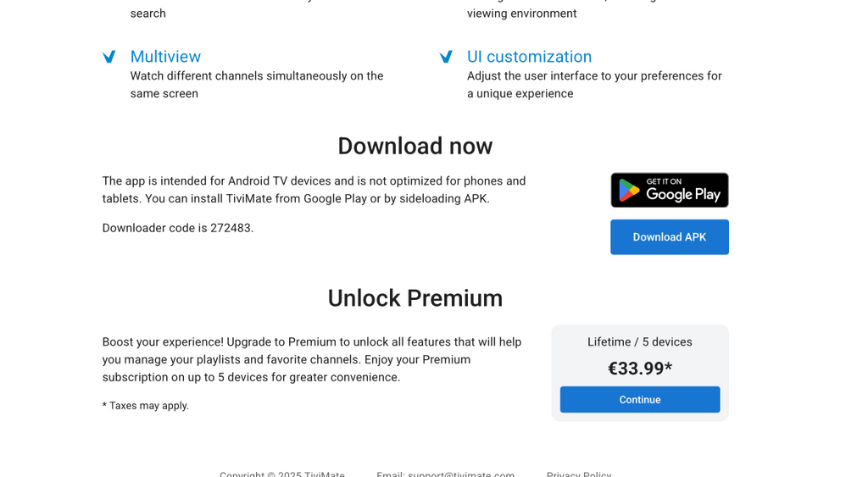Click the €33.99 price text
Screen dimensions: 868x477
pos(639,369)
